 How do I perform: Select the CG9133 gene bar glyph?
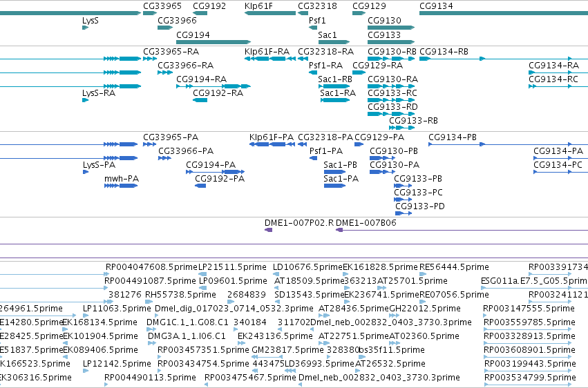(391, 42)
